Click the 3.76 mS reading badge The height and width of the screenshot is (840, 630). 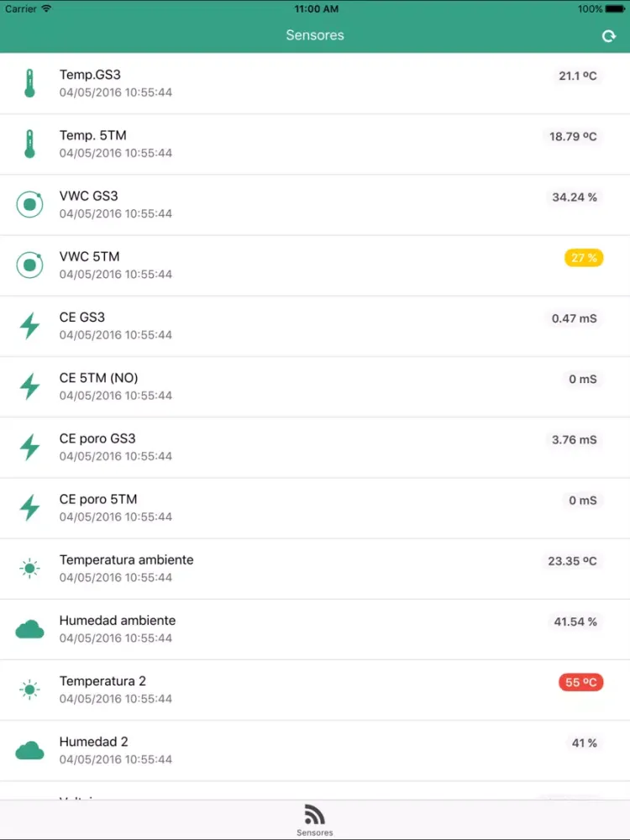tap(575, 440)
